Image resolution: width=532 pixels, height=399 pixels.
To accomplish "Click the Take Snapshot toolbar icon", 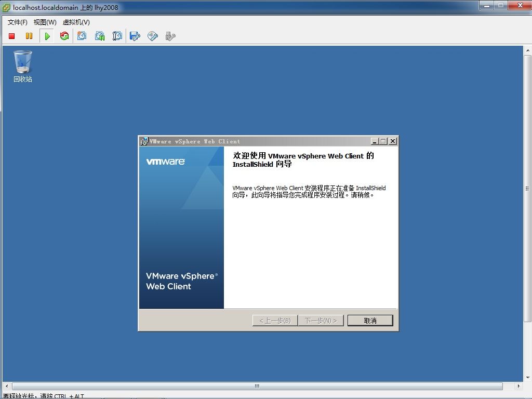I will (82, 36).
